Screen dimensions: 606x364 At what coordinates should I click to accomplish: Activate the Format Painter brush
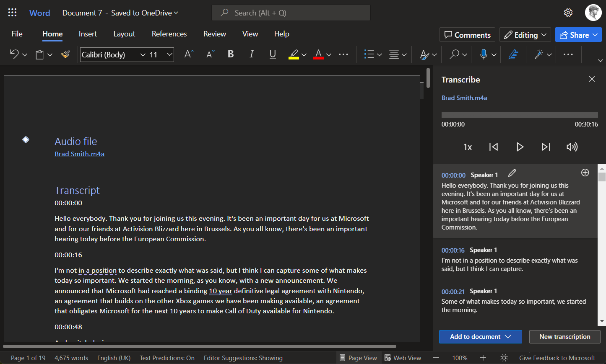click(65, 54)
